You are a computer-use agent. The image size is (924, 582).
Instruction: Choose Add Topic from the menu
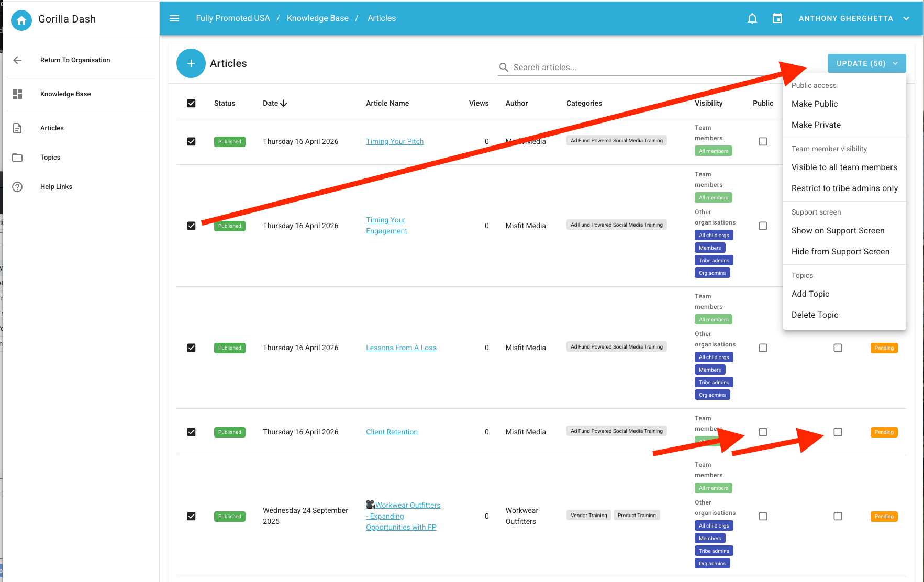pyautogui.click(x=844, y=294)
